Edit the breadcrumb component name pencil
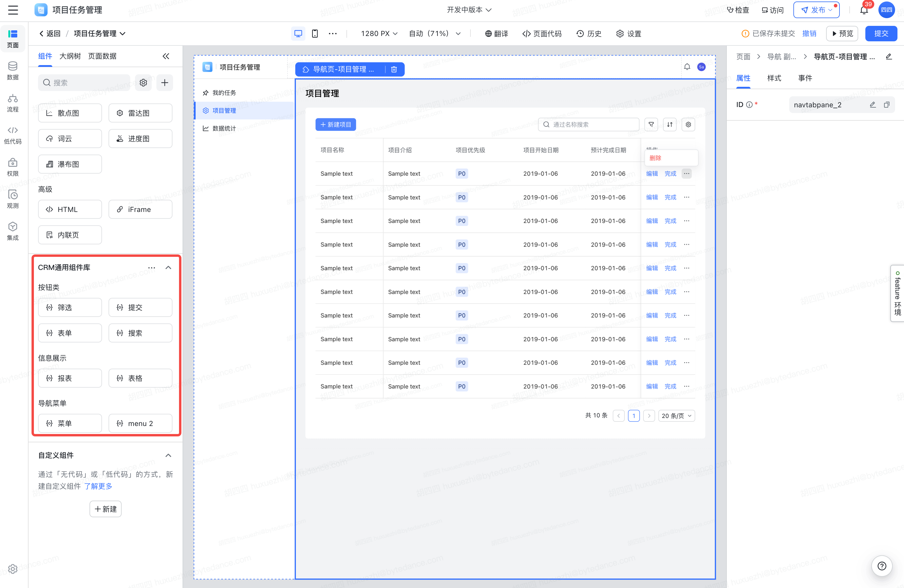 pos(889,56)
